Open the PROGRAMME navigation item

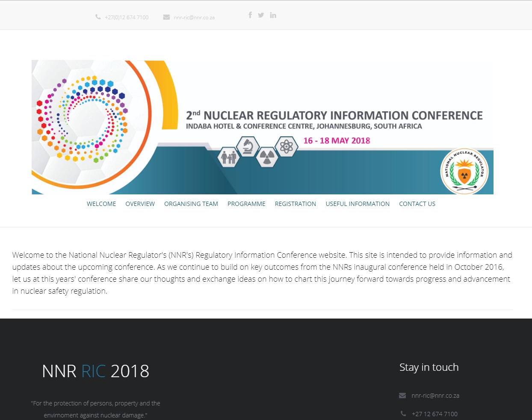[246, 204]
